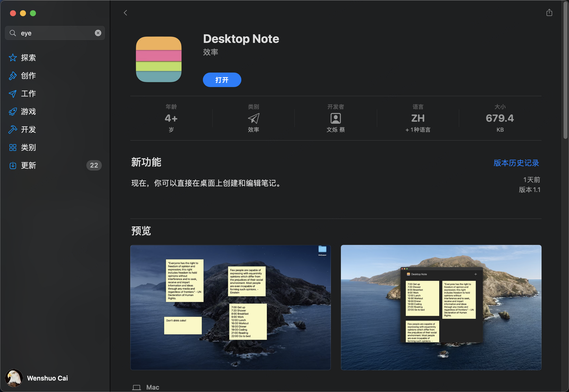The width and height of the screenshot is (569, 392).
Task: Click the magnifying glass search icon
Action: tap(13, 33)
